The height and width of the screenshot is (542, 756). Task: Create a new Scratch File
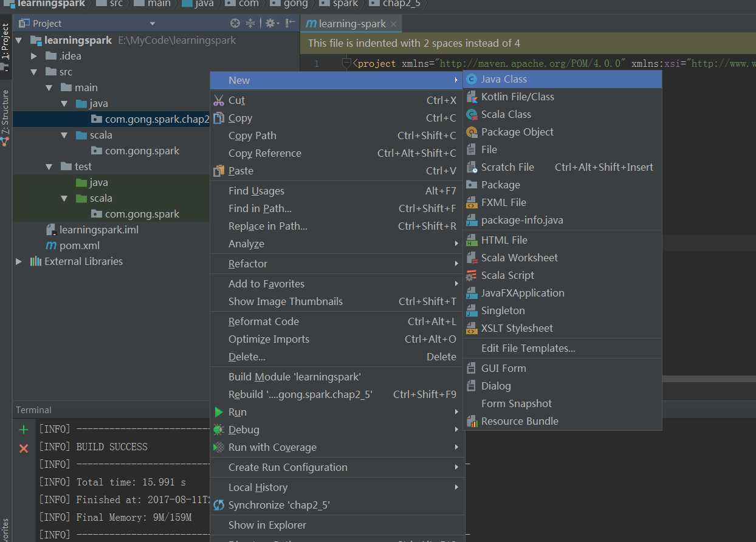pyautogui.click(x=562, y=167)
